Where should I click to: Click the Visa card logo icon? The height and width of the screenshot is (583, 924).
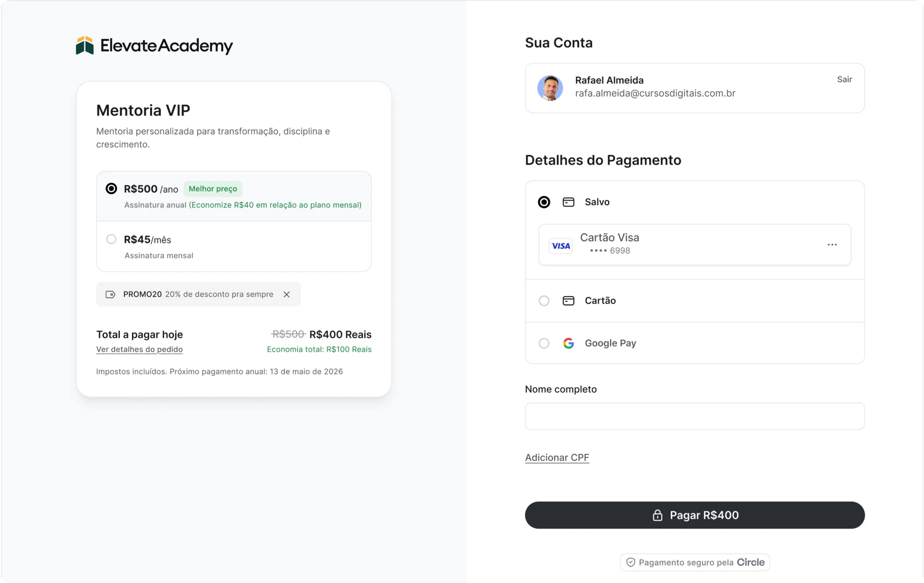[x=561, y=246]
